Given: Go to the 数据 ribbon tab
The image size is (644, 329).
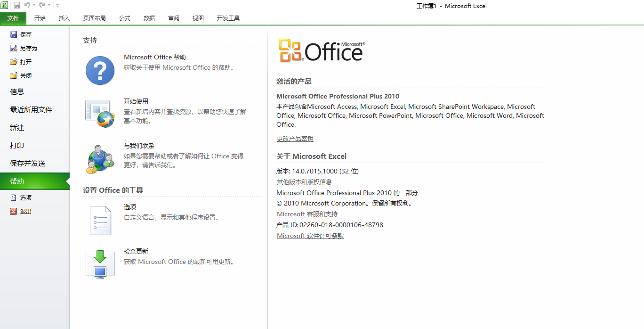Looking at the screenshot, I should click(149, 18).
